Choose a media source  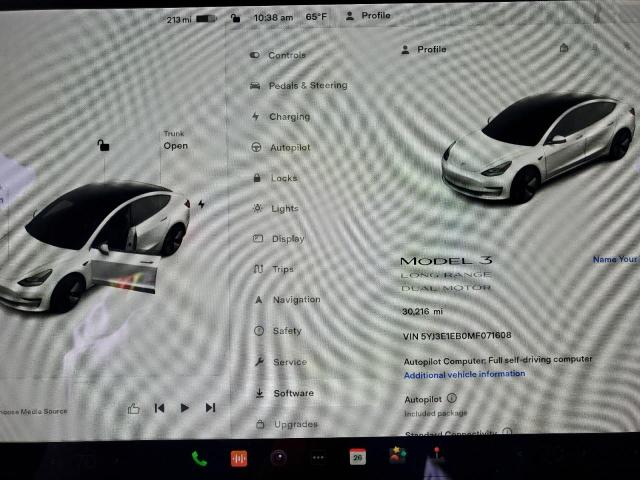33,411
